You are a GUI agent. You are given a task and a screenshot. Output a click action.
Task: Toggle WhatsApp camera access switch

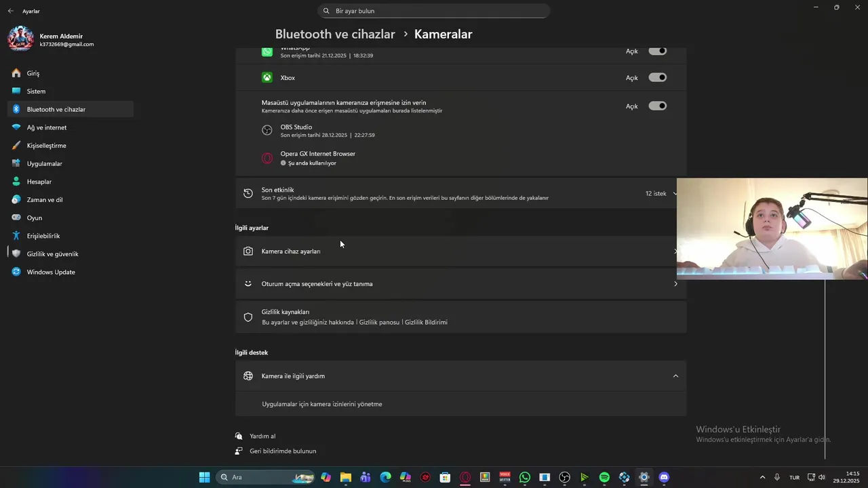[657, 51]
